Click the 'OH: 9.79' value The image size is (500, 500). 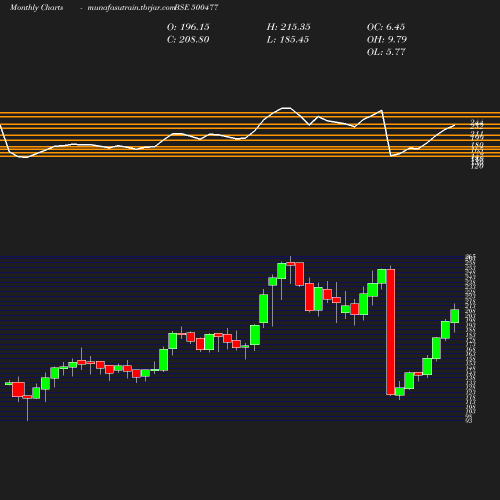(387, 40)
